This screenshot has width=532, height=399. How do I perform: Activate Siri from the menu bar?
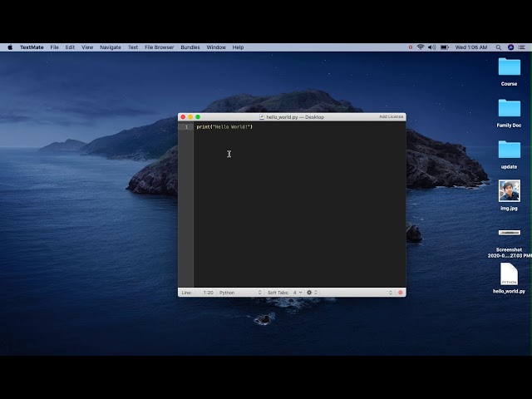[x=510, y=47]
